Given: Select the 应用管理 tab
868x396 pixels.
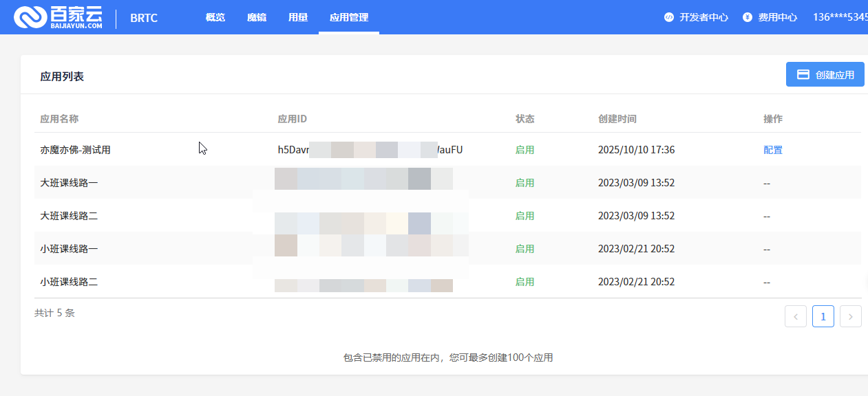Looking at the screenshot, I should (348, 18).
